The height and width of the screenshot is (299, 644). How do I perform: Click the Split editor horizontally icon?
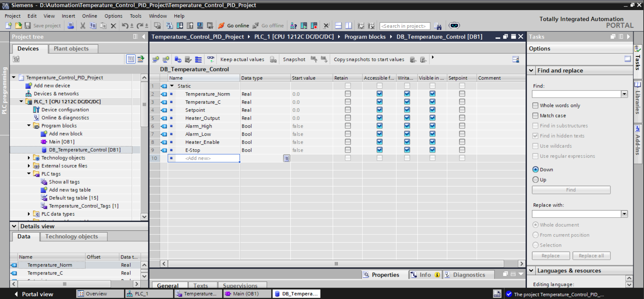point(338,26)
